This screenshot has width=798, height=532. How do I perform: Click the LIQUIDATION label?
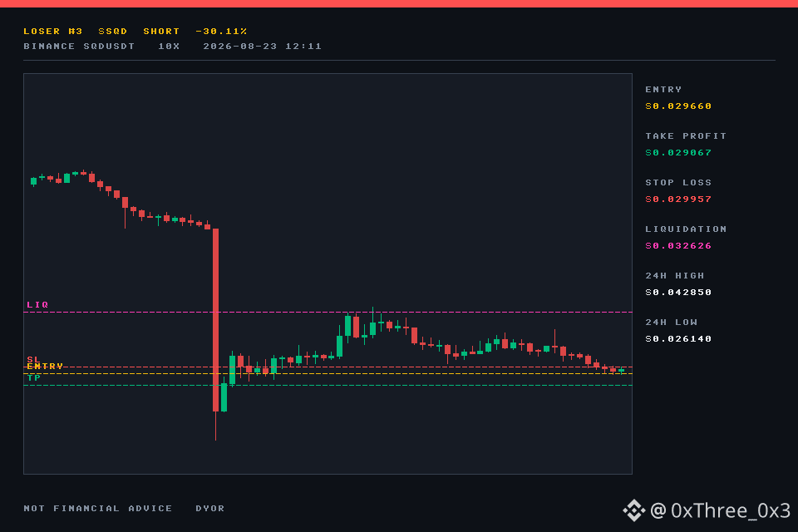pyautogui.click(x=686, y=229)
